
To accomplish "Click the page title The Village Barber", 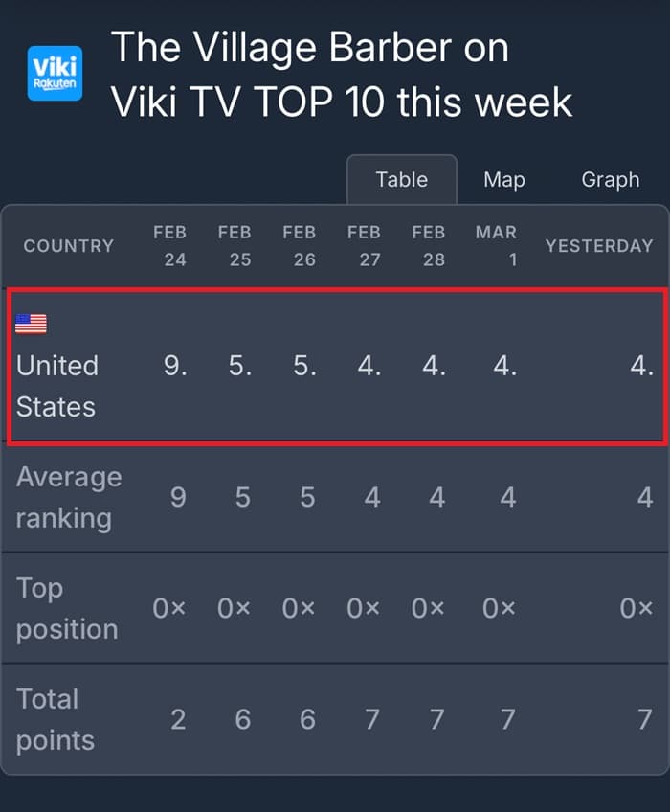I will click(310, 48).
